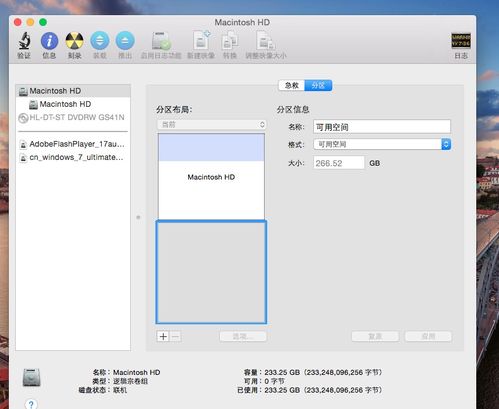Select the AdobeFlashPlayer_17au disk image
Image resolution: width=499 pixels, height=409 pixels.
click(x=73, y=144)
